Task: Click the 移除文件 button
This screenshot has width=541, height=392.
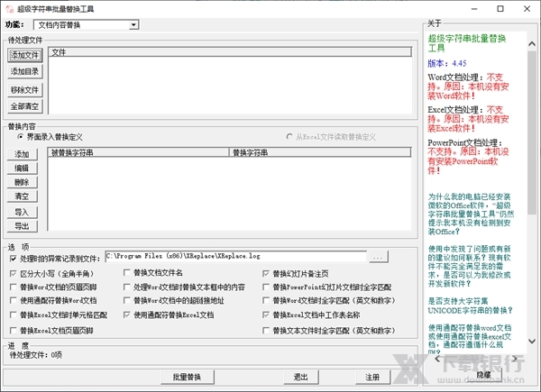Action: 25,90
